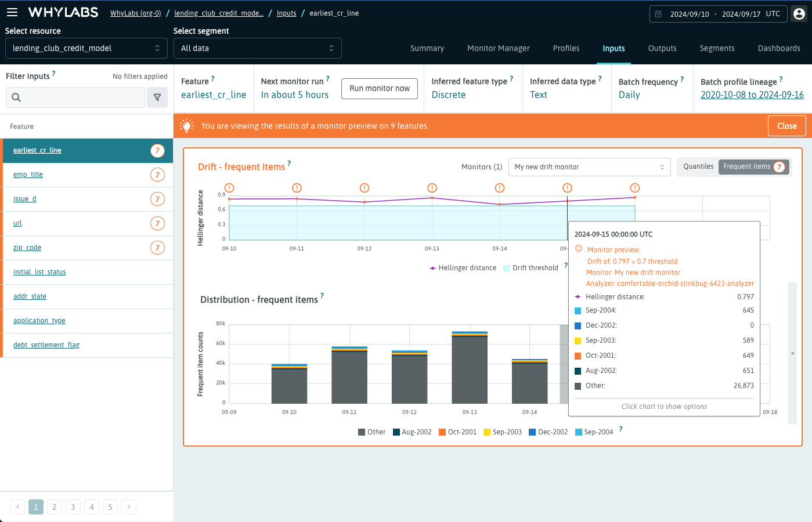Toggle the Hellinger distance legend series
Image resolution: width=812 pixels, height=522 pixels.
pyautogui.click(x=463, y=268)
